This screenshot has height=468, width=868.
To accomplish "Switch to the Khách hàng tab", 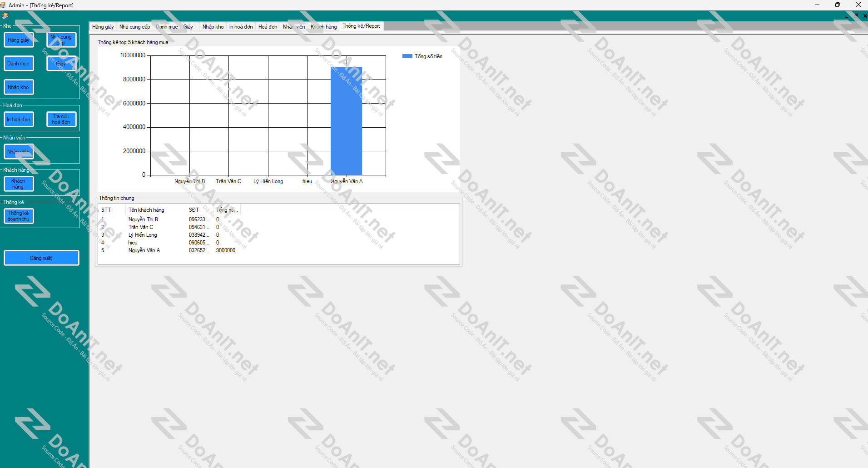I will pyautogui.click(x=323, y=27).
